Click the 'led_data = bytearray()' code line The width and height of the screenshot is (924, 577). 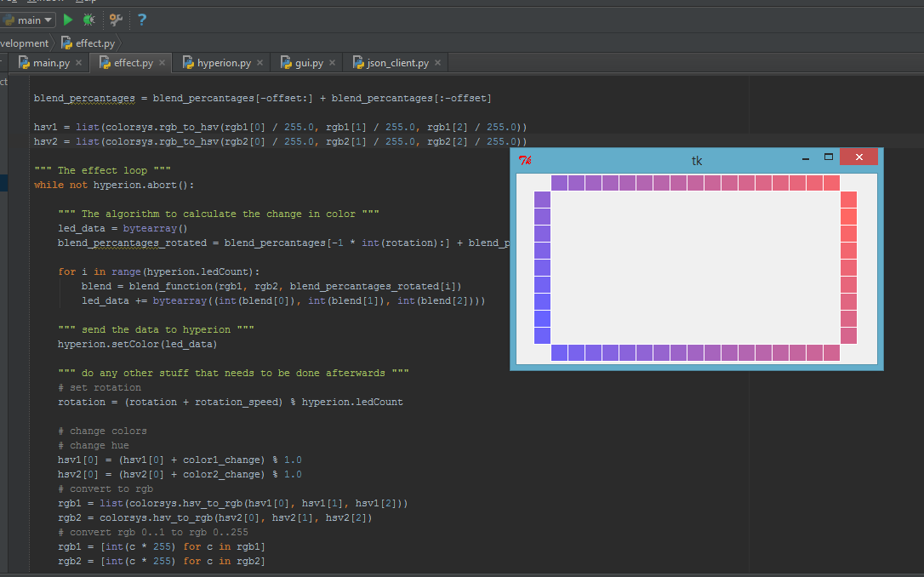tap(123, 229)
